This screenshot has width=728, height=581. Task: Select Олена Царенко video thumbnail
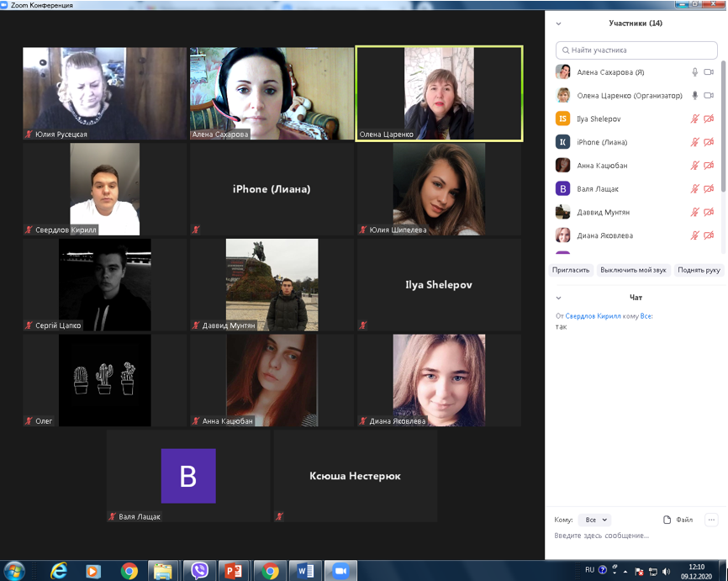pyautogui.click(x=439, y=92)
